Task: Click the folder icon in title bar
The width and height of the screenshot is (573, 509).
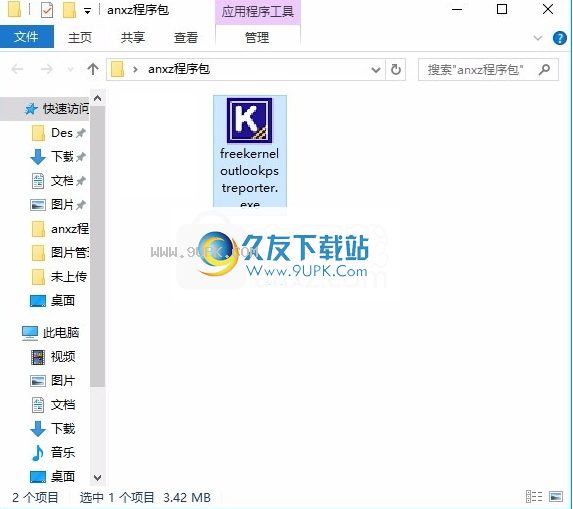Action: 14,10
